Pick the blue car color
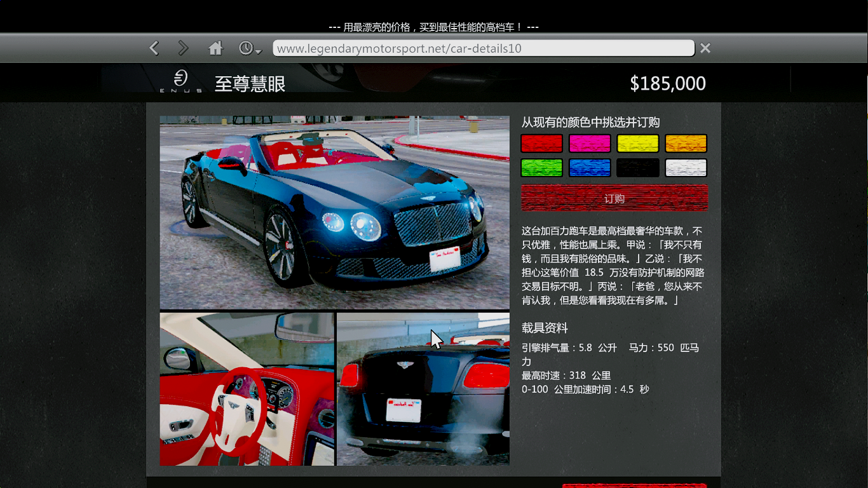 [590, 168]
